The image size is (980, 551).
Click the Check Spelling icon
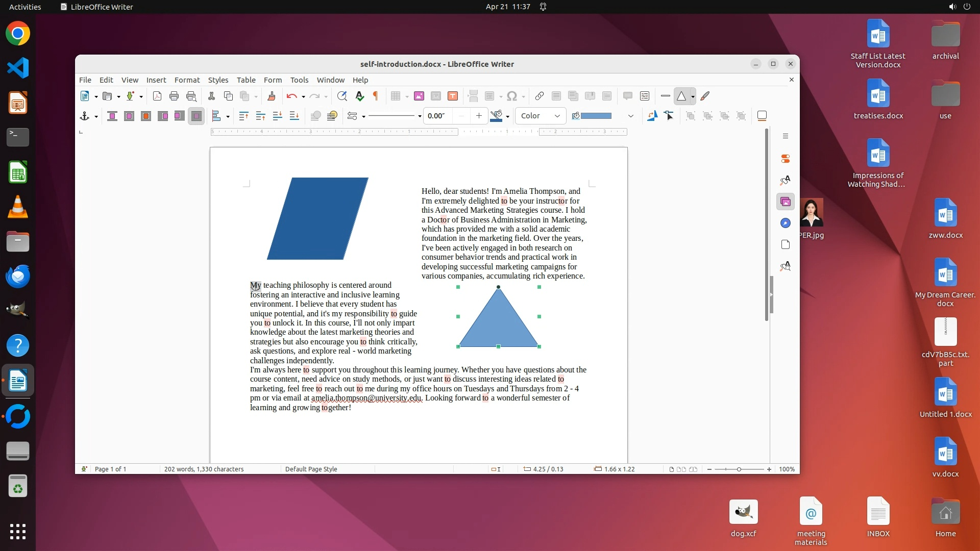360,96
